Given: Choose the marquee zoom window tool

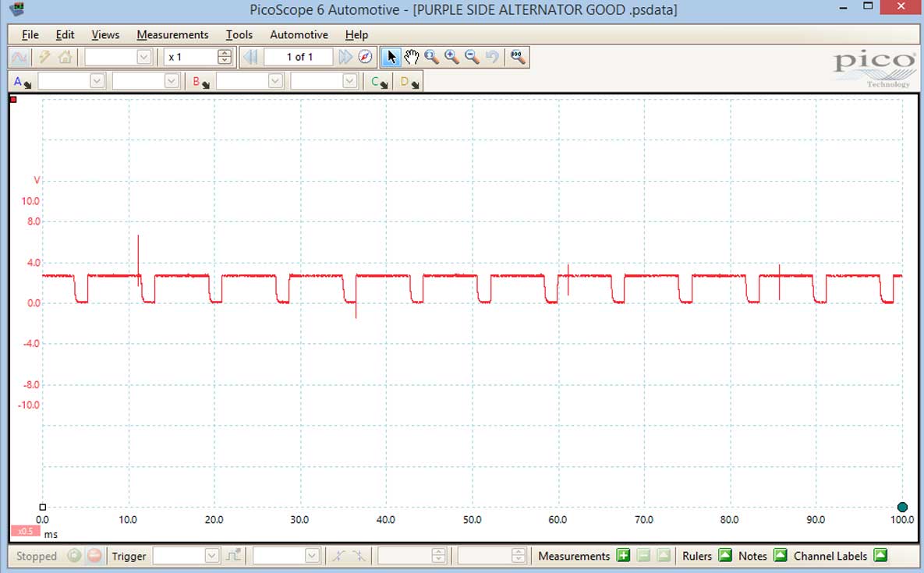Looking at the screenshot, I should (x=431, y=57).
